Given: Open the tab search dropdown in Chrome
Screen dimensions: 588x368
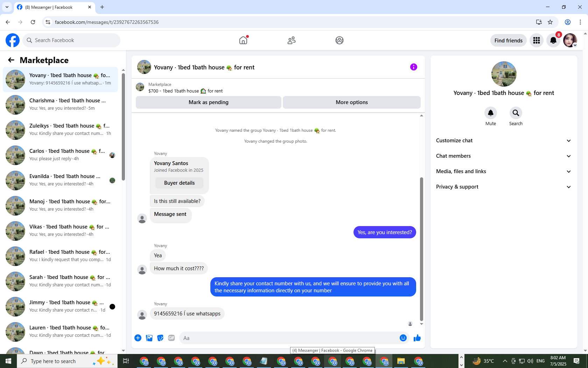Looking at the screenshot, I should [7, 7].
